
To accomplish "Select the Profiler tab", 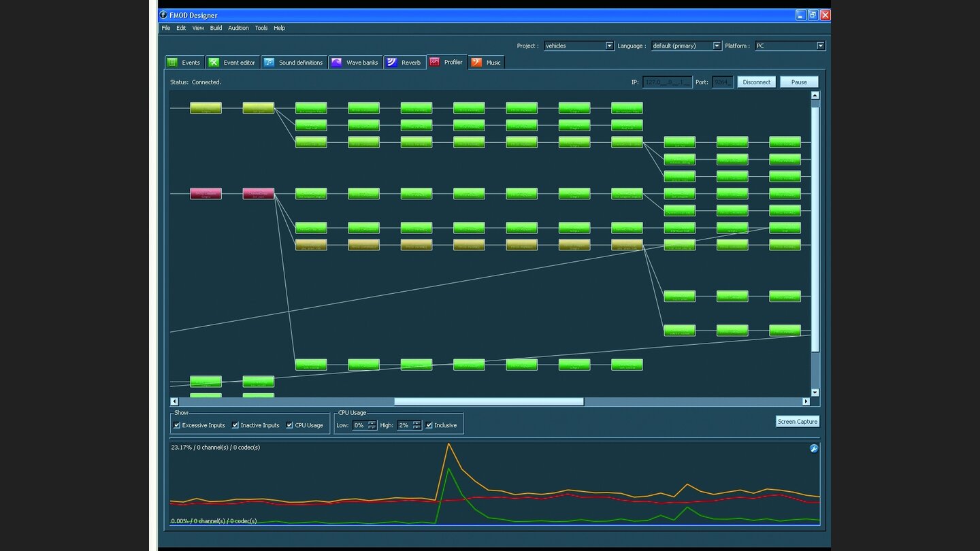I will click(446, 62).
